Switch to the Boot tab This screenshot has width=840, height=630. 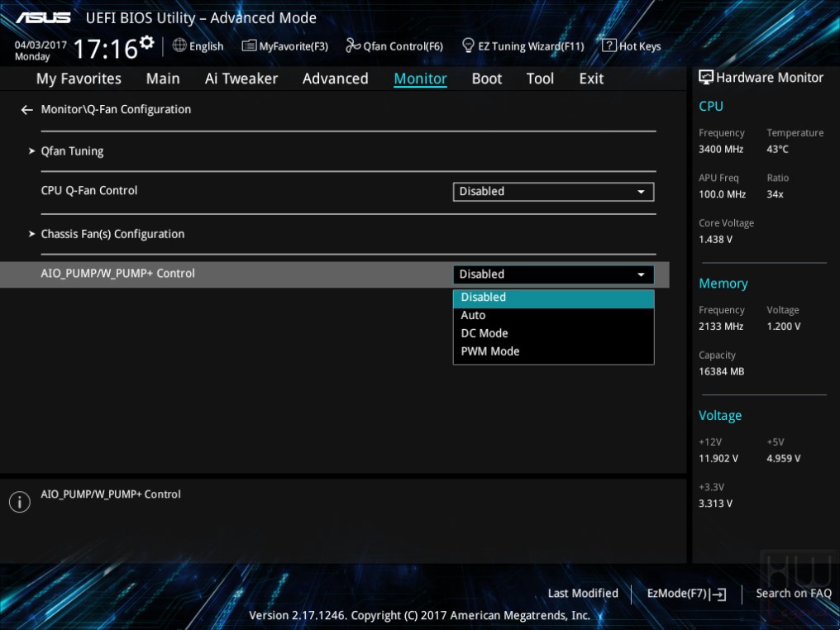(x=487, y=79)
